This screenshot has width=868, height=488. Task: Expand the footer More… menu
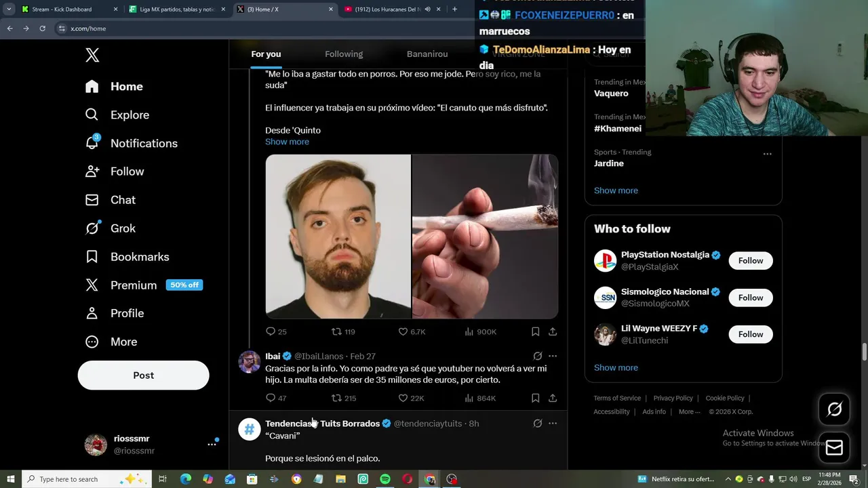pos(690,411)
